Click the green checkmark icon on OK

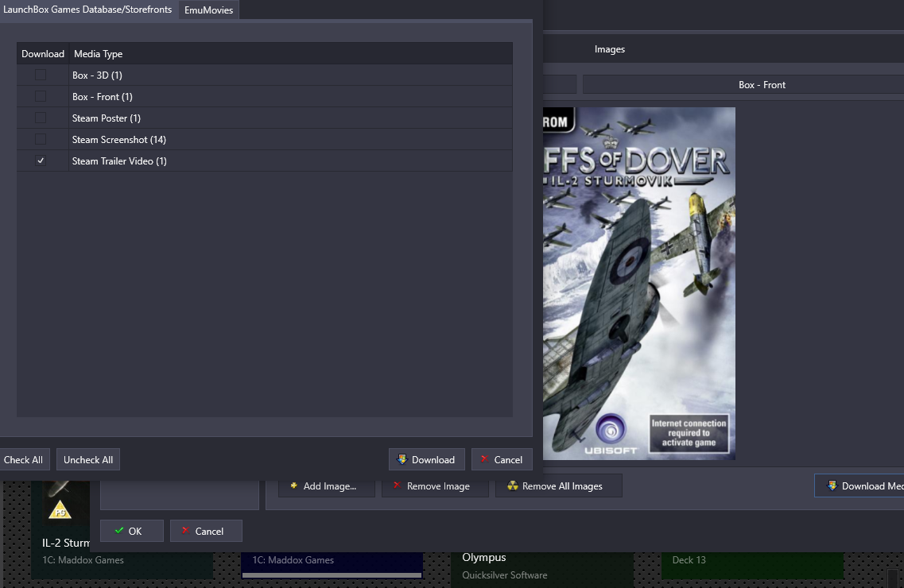pos(118,531)
